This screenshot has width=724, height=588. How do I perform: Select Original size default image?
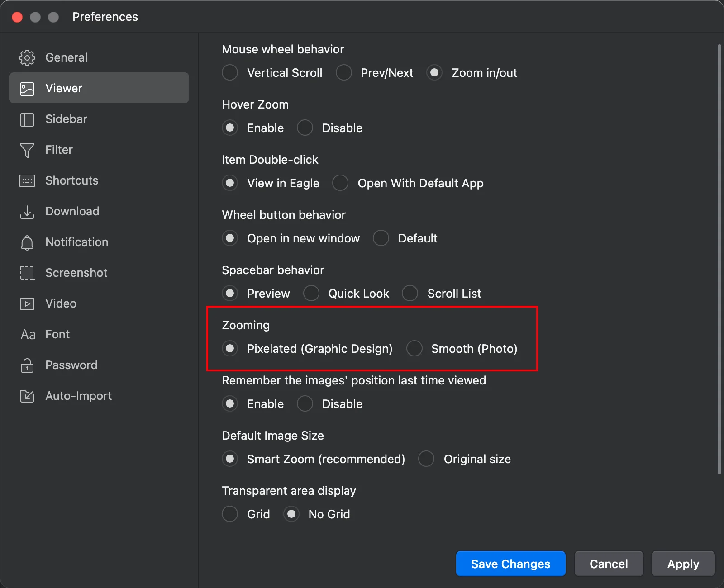pyautogui.click(x=426, y=459)
